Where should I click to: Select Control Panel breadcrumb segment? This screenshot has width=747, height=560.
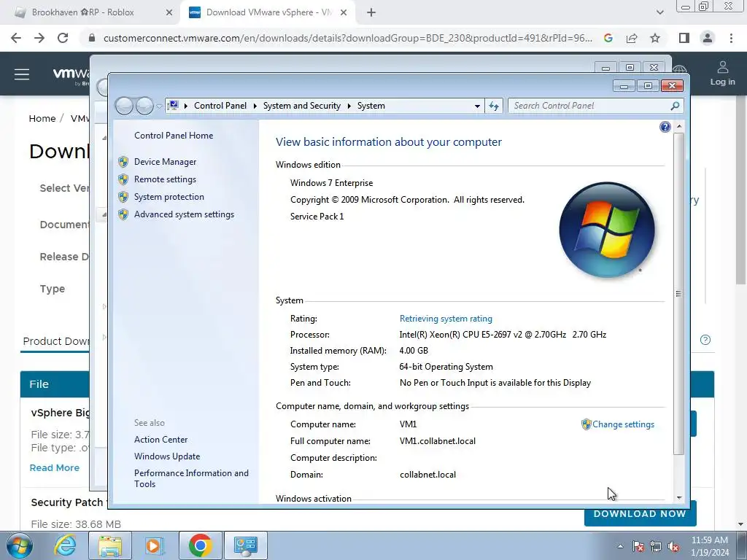220,106
